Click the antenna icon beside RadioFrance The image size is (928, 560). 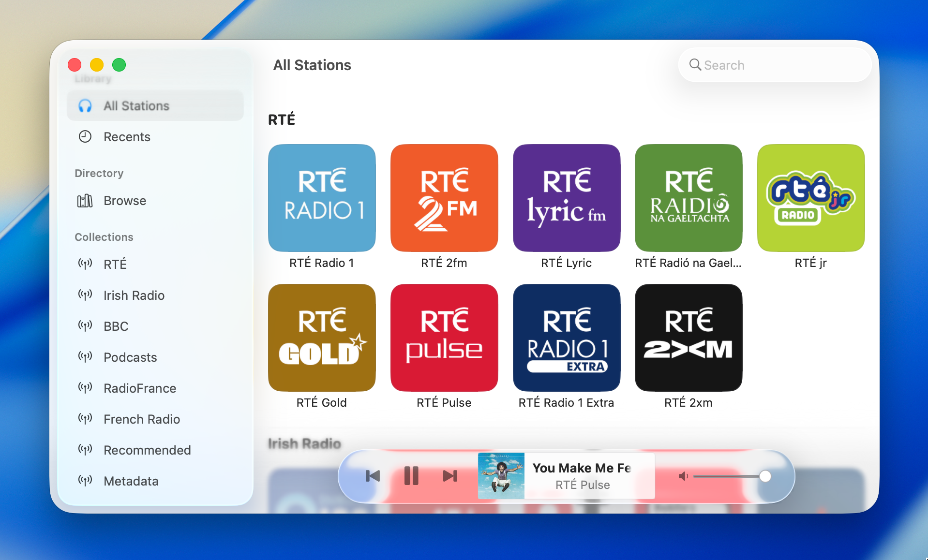(85, 388)
